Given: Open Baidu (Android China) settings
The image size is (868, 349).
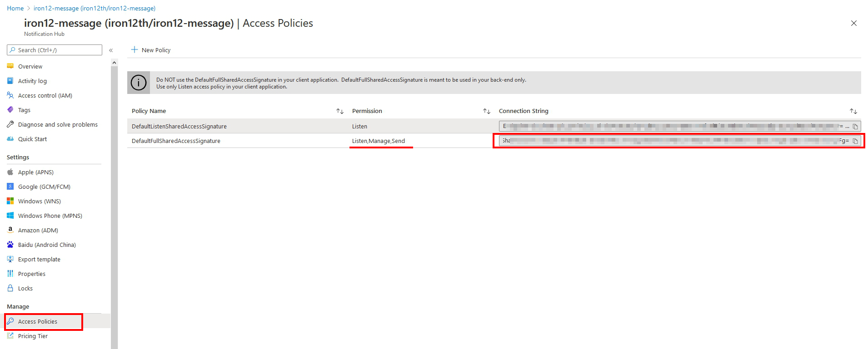Looking at the screenshot, I should click(47, 245).
